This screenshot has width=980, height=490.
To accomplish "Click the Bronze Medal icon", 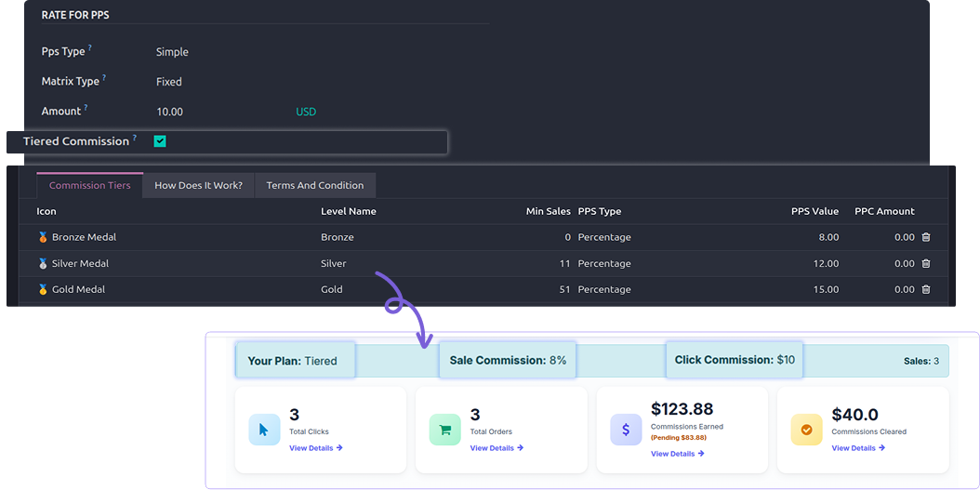I will [x=43, y=237].
